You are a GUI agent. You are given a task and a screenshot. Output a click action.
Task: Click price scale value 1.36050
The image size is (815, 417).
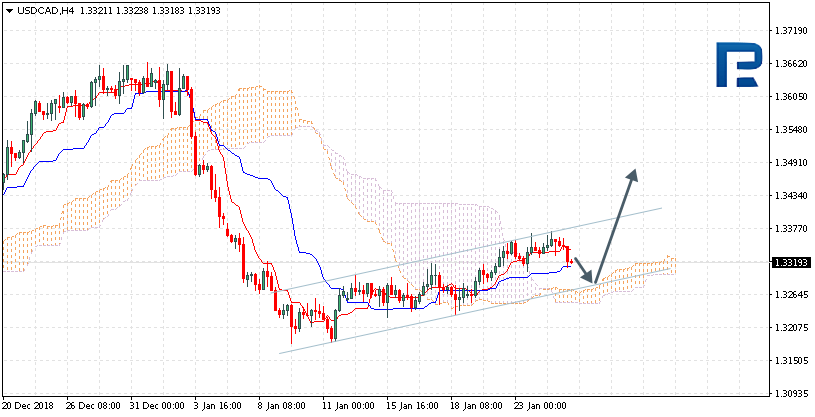789,97
